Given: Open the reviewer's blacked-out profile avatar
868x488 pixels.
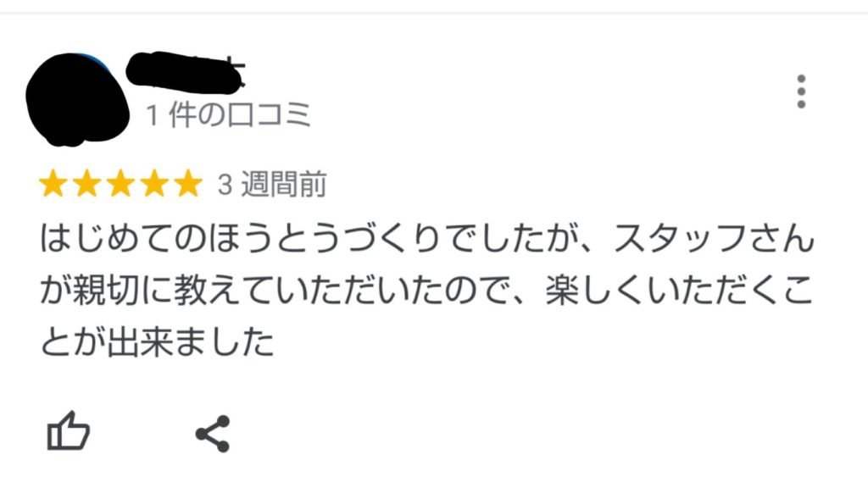Looking at the screenshot, I should (77, 100).
